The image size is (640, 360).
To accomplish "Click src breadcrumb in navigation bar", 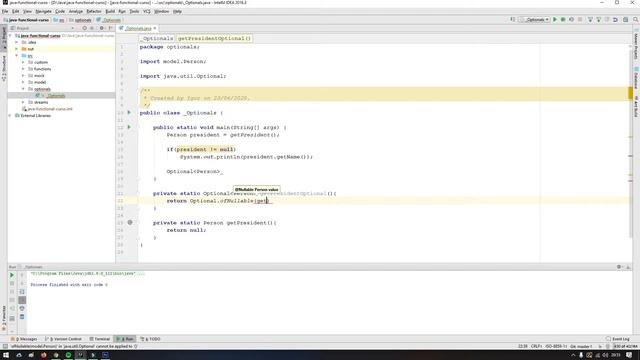I will pos(59,20).
